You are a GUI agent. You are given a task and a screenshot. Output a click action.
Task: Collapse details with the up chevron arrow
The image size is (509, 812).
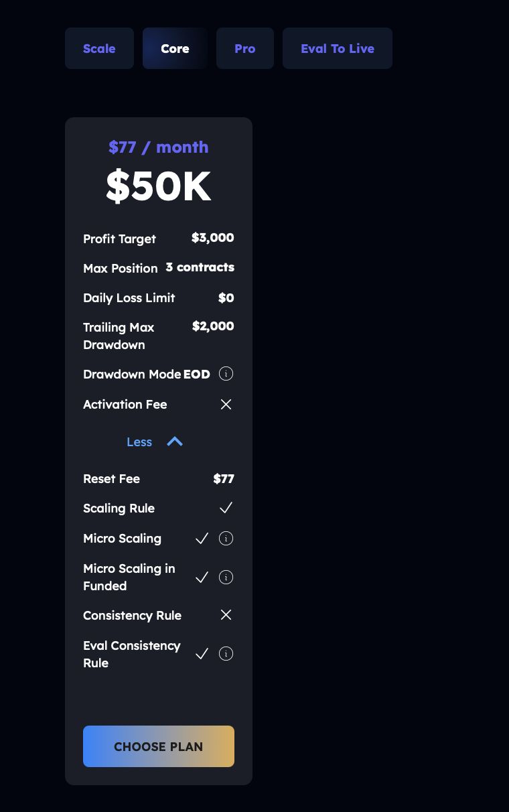pyautogui.click(x=175, y=442)
